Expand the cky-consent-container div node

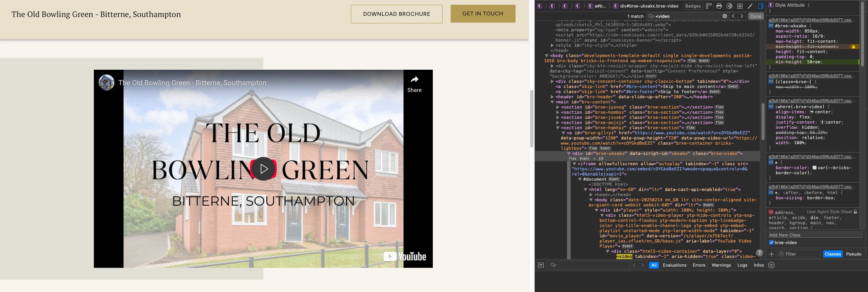click(552, 82)
